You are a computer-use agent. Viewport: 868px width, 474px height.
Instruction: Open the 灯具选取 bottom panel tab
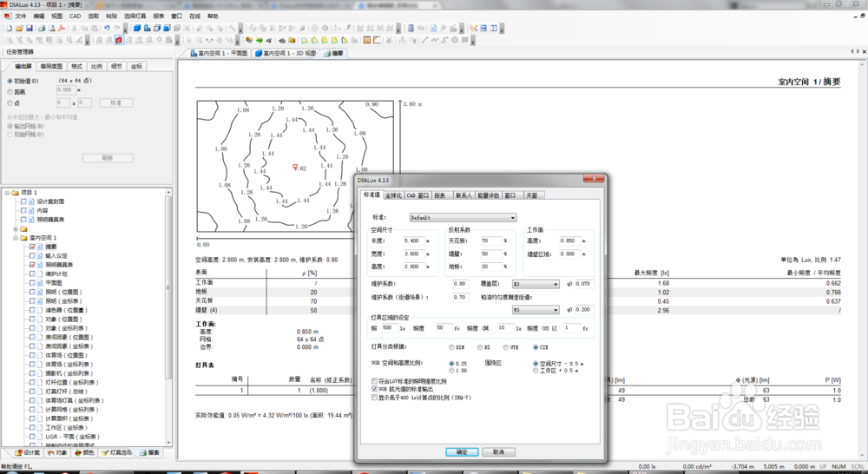coord(117,452)
